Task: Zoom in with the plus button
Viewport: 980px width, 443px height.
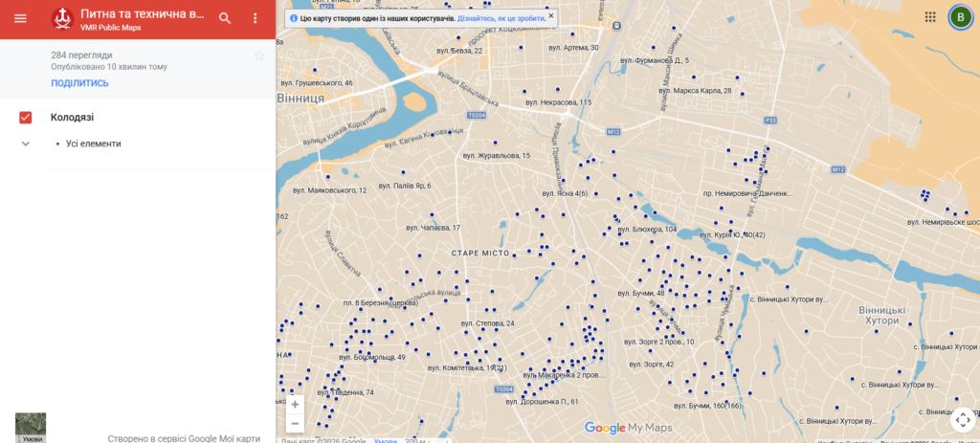Action: [x=295, y=405]
